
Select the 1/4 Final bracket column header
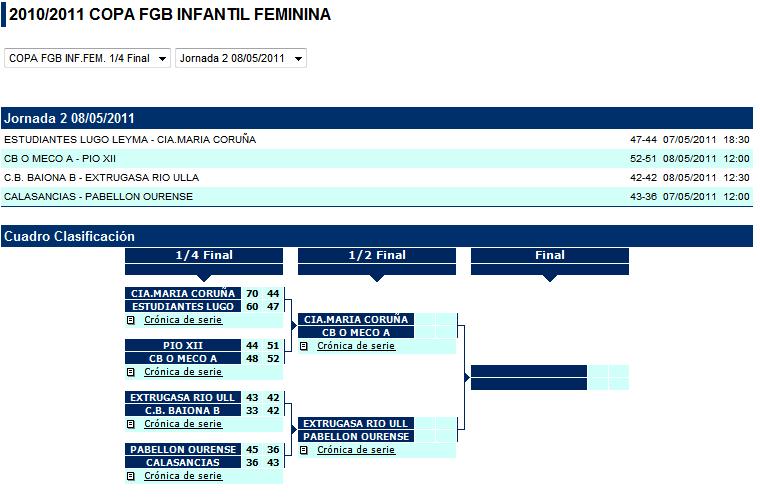click(204, 255)
